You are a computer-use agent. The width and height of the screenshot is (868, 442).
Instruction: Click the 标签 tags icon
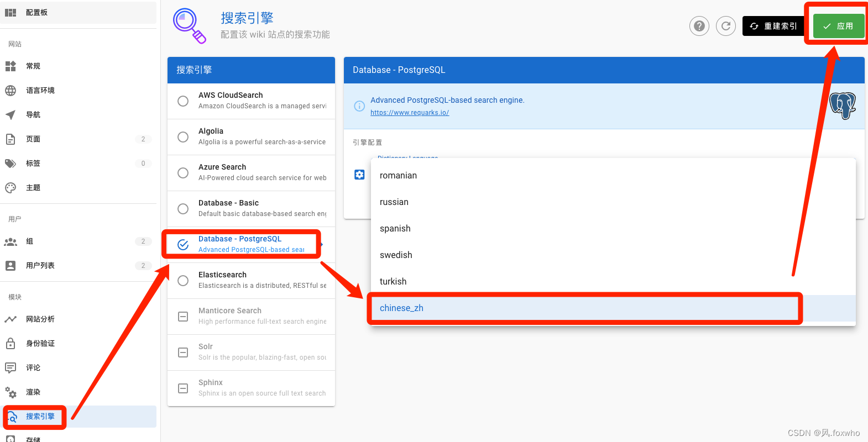point(11,163)
